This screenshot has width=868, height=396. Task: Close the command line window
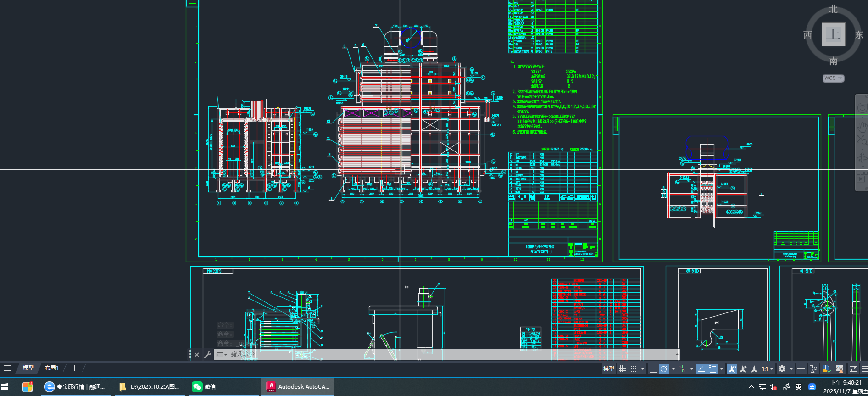pos(197,355)
